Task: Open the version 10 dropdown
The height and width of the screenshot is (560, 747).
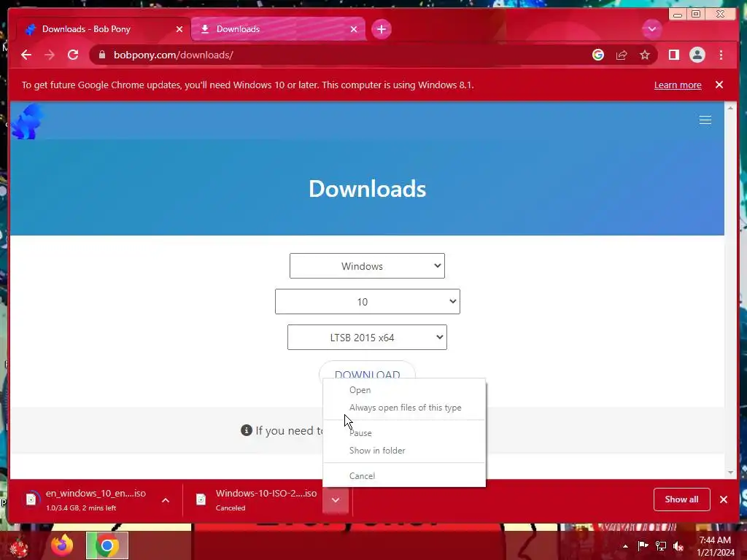Action: pos(368,302)
